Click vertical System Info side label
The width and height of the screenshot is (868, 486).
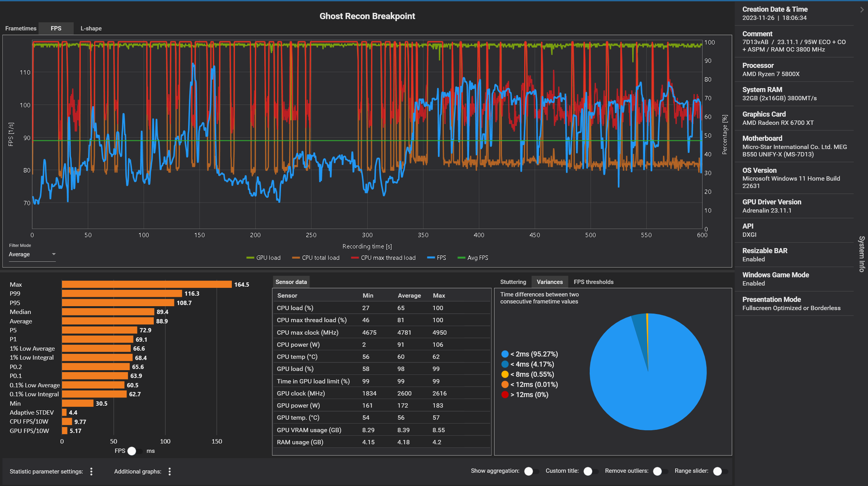click(x=862, y=254)
